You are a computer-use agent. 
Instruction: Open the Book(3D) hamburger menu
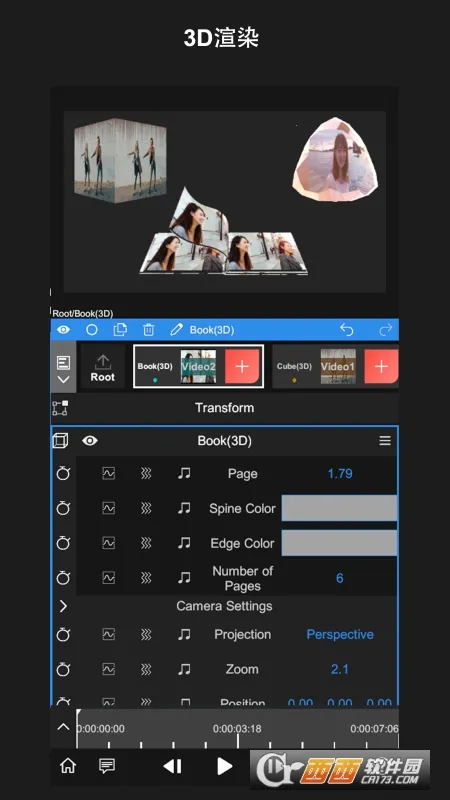(385, 441)
